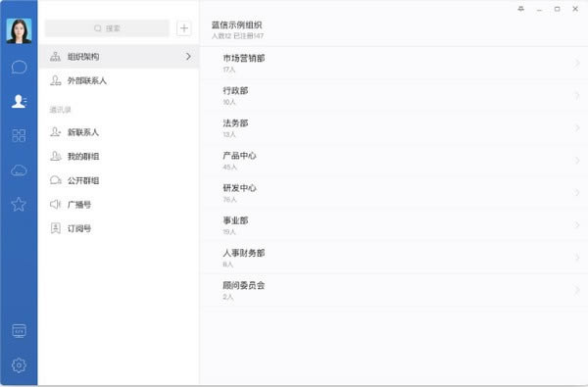Open the settings gear icon

tap(19, 364)
